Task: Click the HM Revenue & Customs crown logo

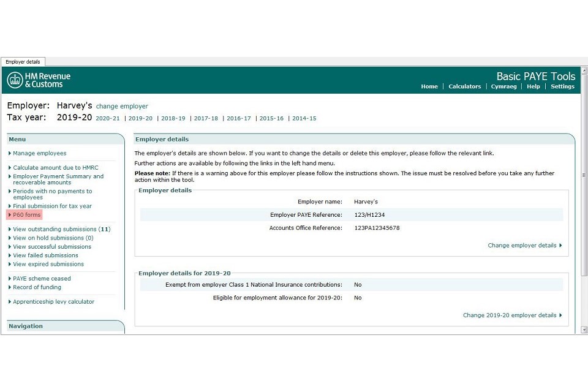Action: 15,80
